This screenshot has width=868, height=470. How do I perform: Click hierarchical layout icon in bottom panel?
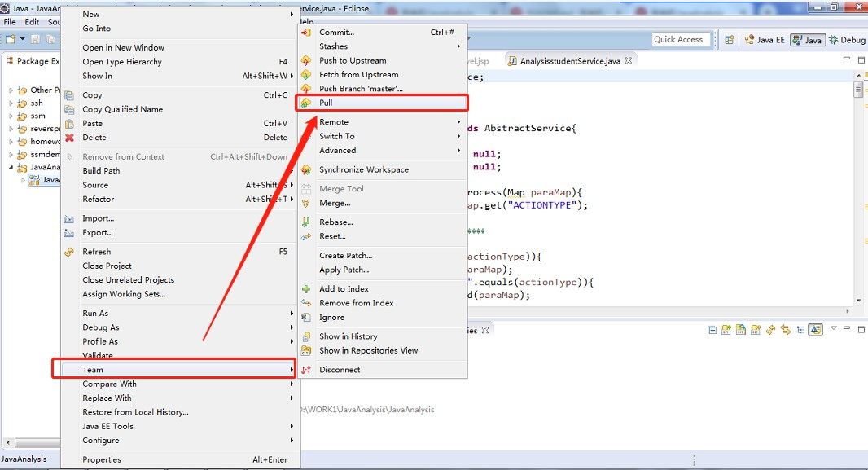800,330
